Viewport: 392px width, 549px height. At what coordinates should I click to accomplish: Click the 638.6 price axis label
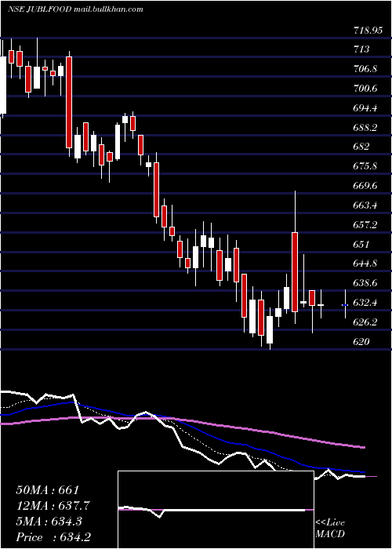(365, 283)
